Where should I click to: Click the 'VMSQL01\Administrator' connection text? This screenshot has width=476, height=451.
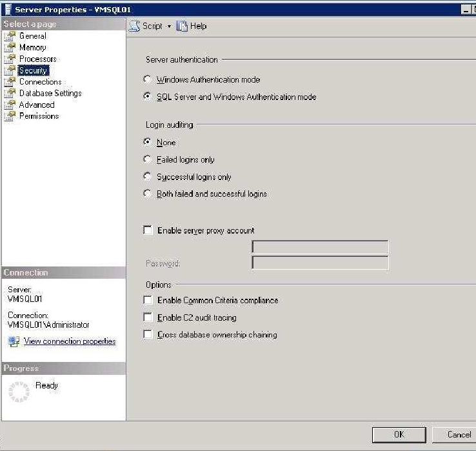coord(48,325)
